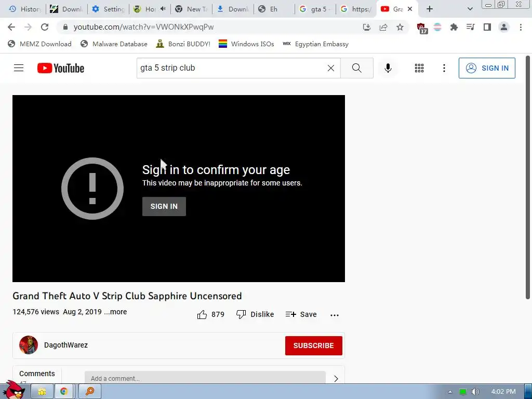The height and width of the screenshot is (399, 532).
Task: Open the Chrome taskbar icon
Action: (64, 392)
